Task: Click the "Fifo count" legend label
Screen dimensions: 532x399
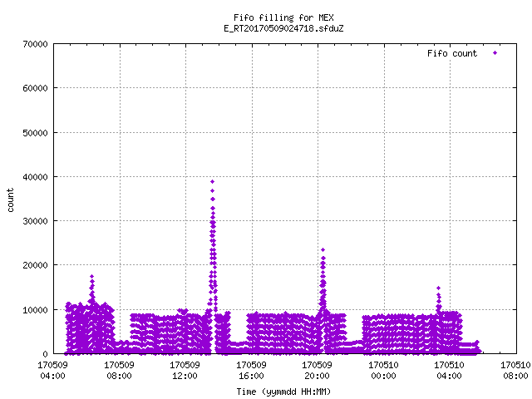Action: [x=452, y=53]
